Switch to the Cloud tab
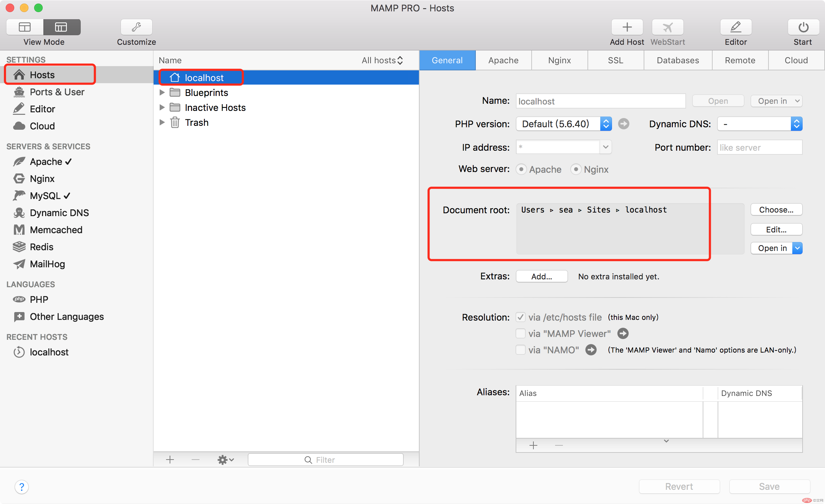825x504 pixels. [797, 60]
